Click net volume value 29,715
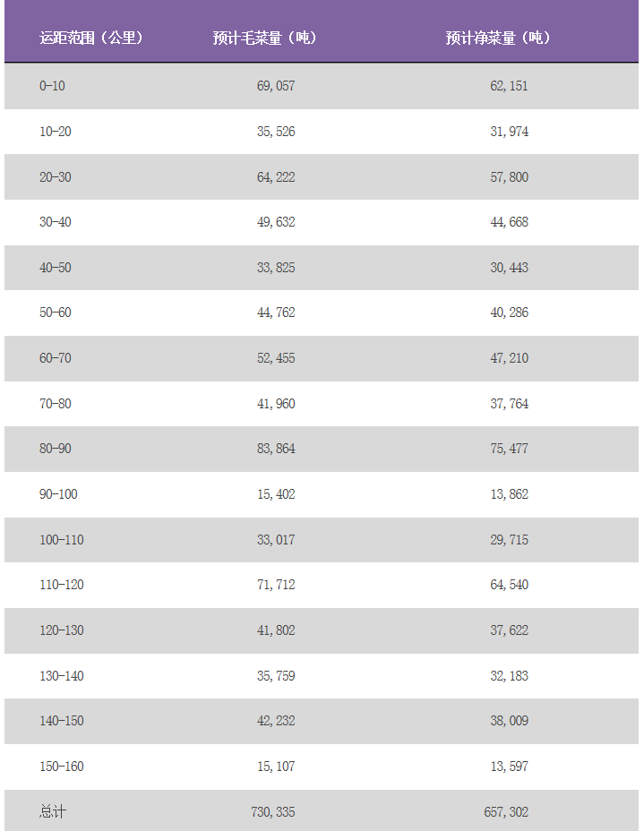This screenshot has width=644, height=831. 509,540
